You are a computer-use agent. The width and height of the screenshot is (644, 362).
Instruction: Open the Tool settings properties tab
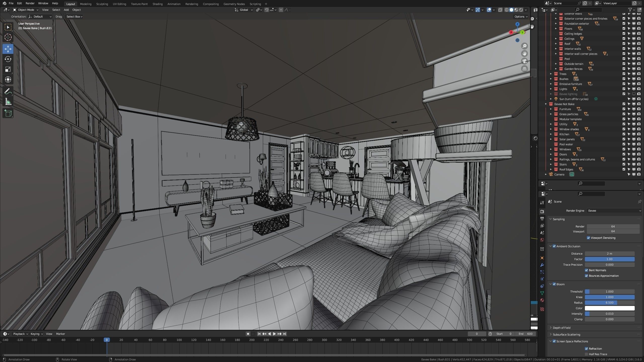click(x=542, y=203)
